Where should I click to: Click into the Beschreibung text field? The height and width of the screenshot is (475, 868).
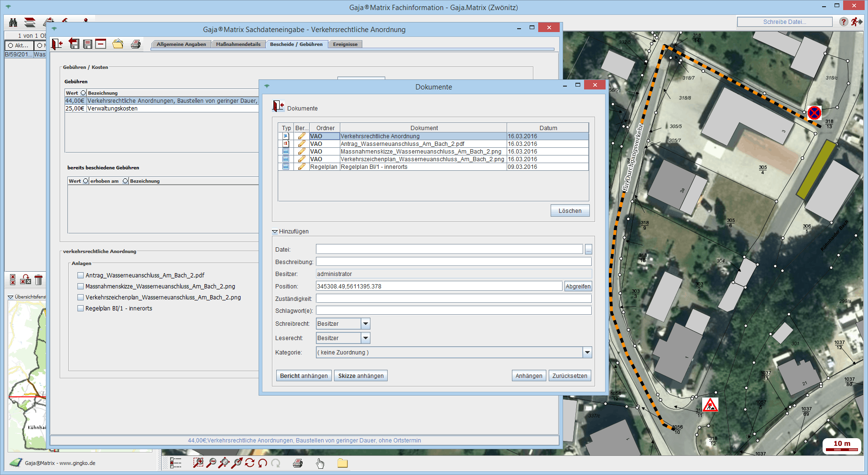pos(453,262)
